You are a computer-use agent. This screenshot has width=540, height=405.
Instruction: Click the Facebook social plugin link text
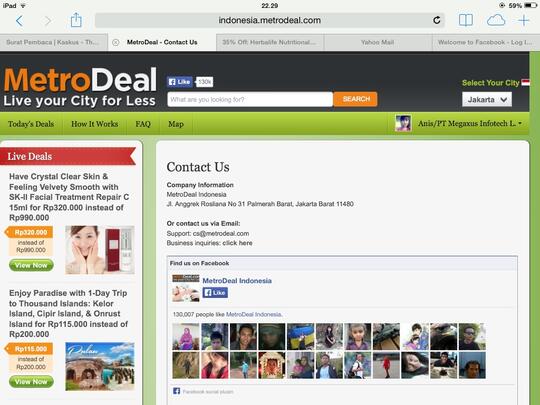pyautogui.click(x=208, y=392)
